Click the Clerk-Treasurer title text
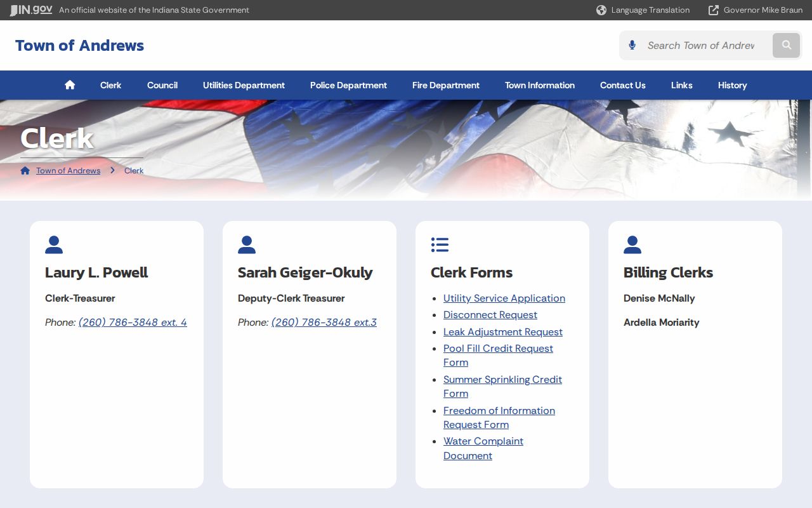Viewport: 812px width, 508px height. point(80,298)
